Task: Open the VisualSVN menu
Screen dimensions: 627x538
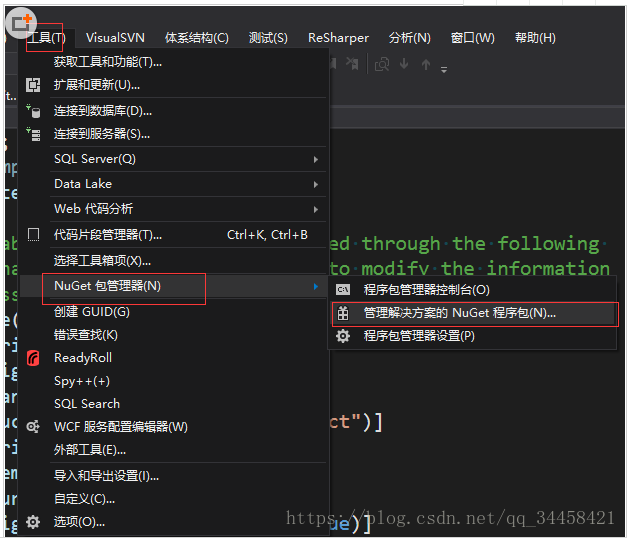Action: point(115,38)
